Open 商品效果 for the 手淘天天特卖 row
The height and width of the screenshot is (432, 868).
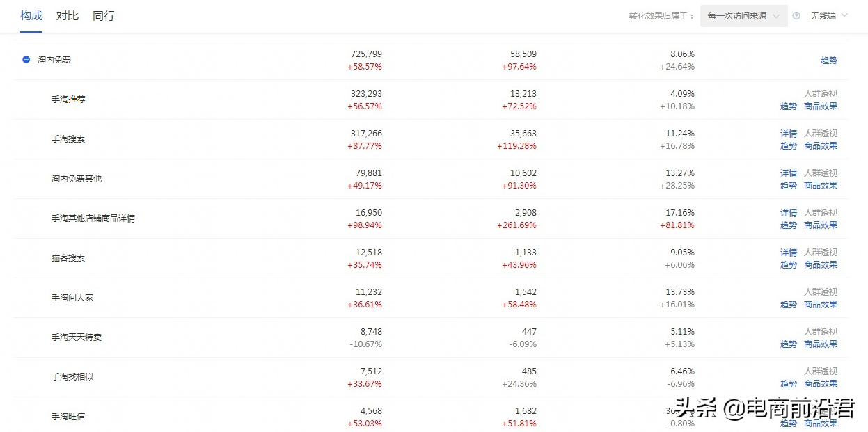pyautogui.click(x=820, y=344)
